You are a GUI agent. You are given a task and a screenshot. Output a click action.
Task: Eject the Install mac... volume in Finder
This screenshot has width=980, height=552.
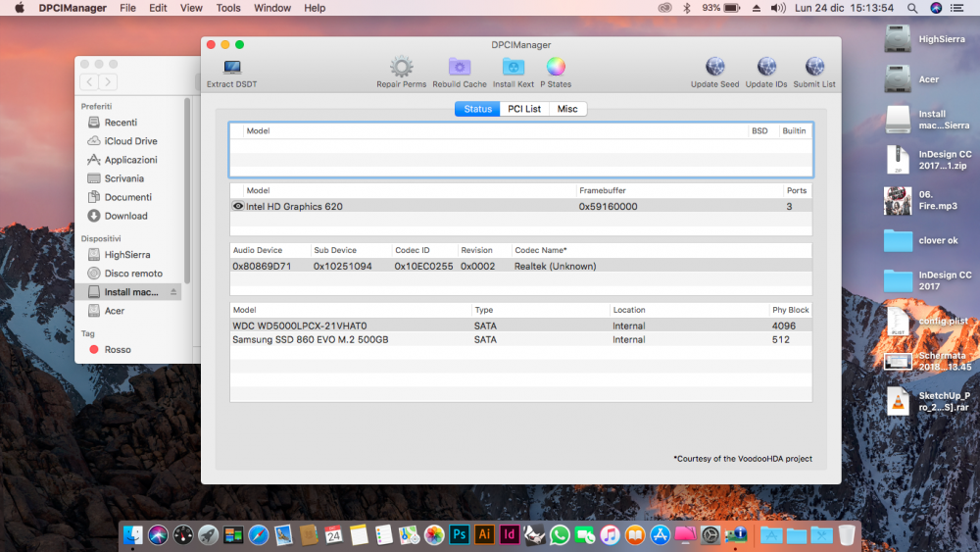173,292
